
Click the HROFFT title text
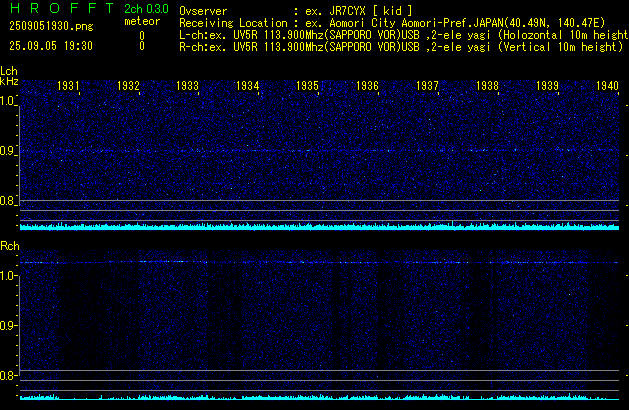point(62,8)
